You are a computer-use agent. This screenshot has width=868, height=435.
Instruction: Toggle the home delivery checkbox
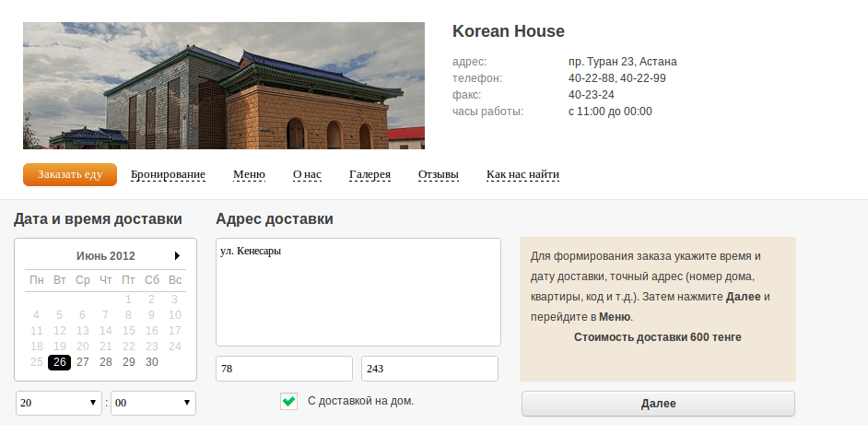tap(289, 401)
